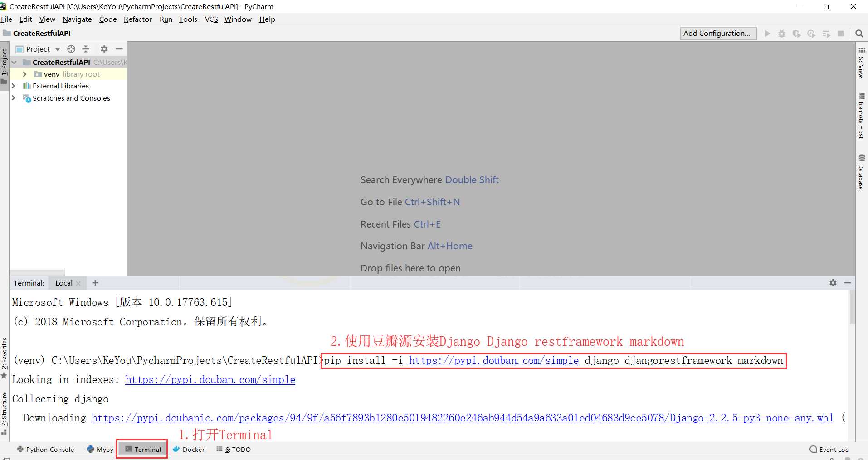Open the Edit menu

pyautogui.click(x=26, y=19)
